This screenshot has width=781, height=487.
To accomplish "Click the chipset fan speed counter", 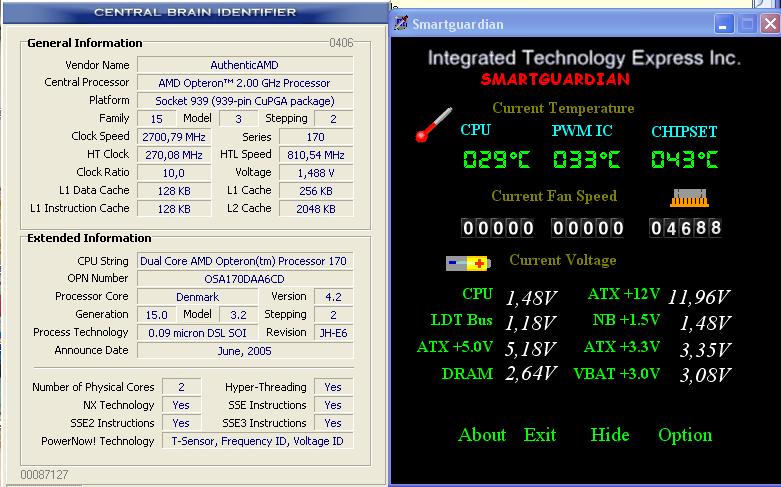I will tap(686, 228).
